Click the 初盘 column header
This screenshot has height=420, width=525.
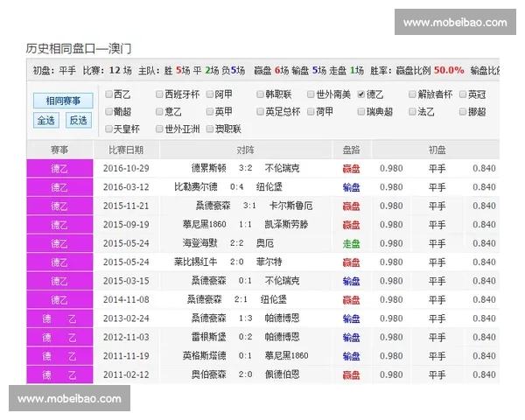point(437,150)
